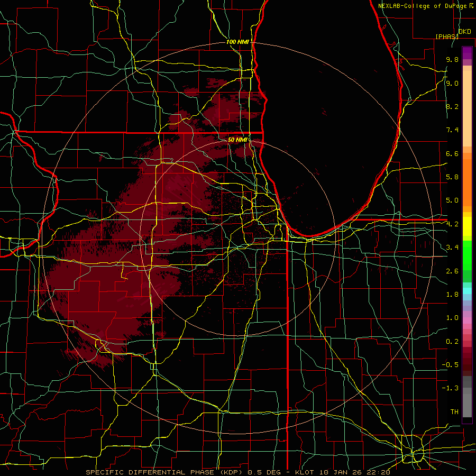
Task: Click the KDP product caption at the bottom
Action: coord(238,472)
